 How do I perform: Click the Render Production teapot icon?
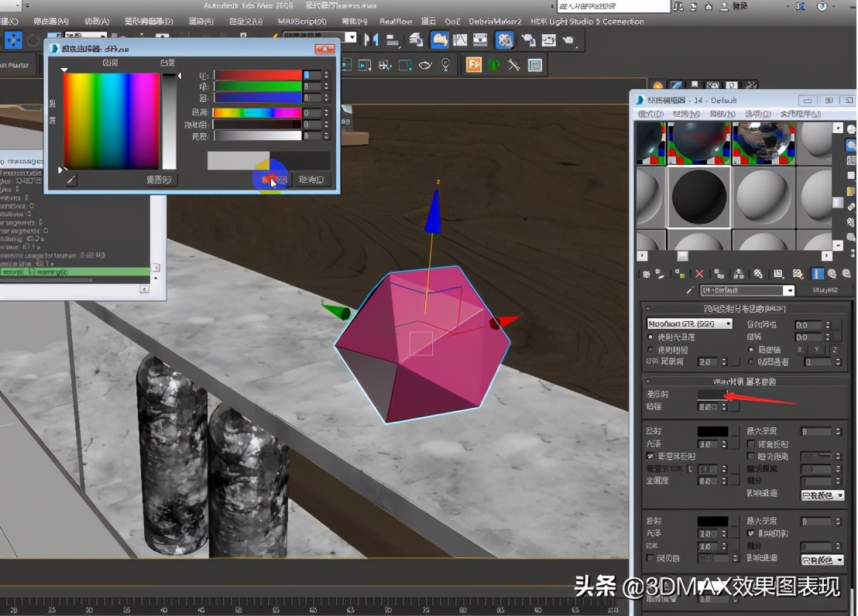click(x=569, y=39)
